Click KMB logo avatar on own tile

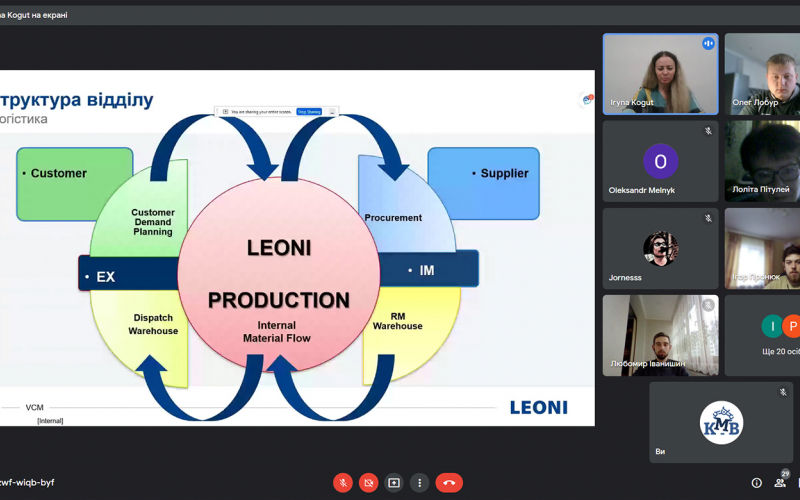pyautogui.click(x=721, y=423)
